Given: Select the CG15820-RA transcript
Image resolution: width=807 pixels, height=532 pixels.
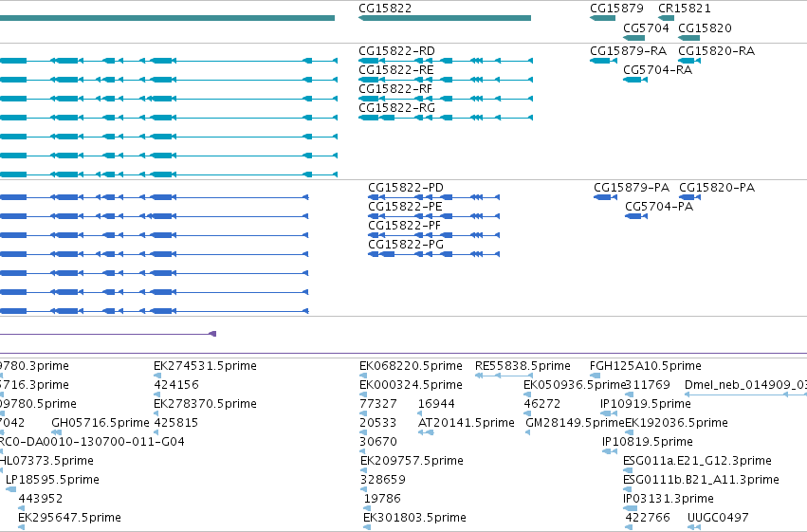Looking at the screenshot, I should tap(716, 51).
